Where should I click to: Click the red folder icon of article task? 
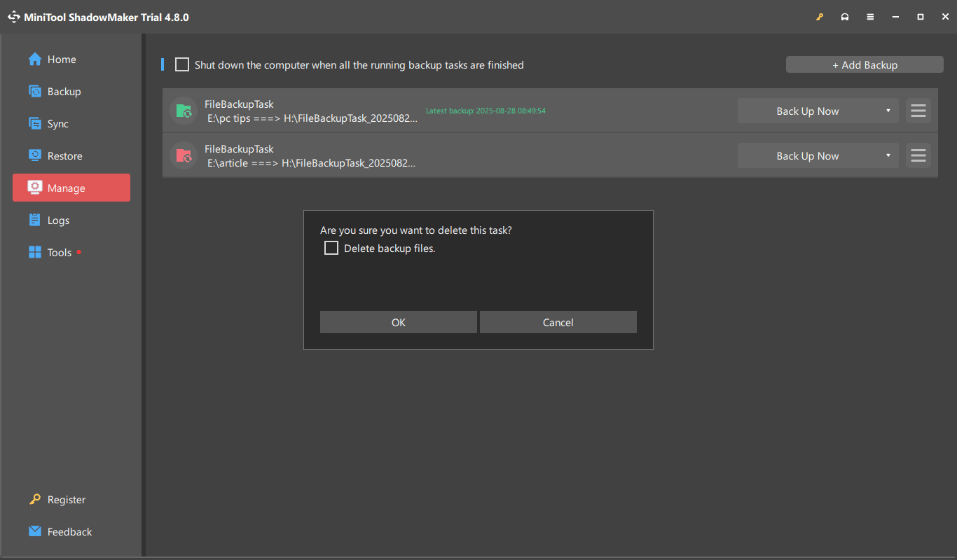(x=183, y=155)
